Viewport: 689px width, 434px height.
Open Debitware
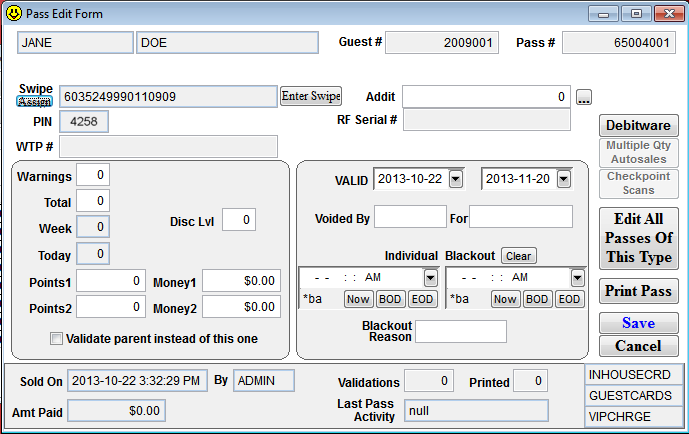(638, 126)
